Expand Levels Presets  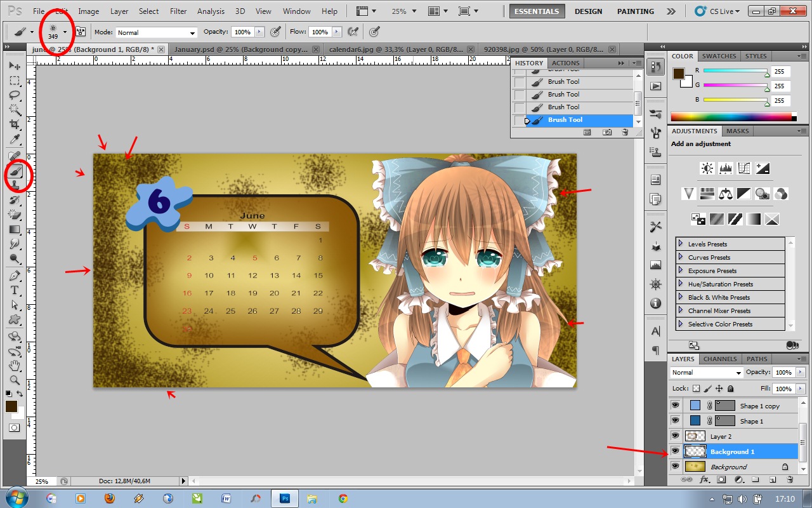(x=680, y=244)
